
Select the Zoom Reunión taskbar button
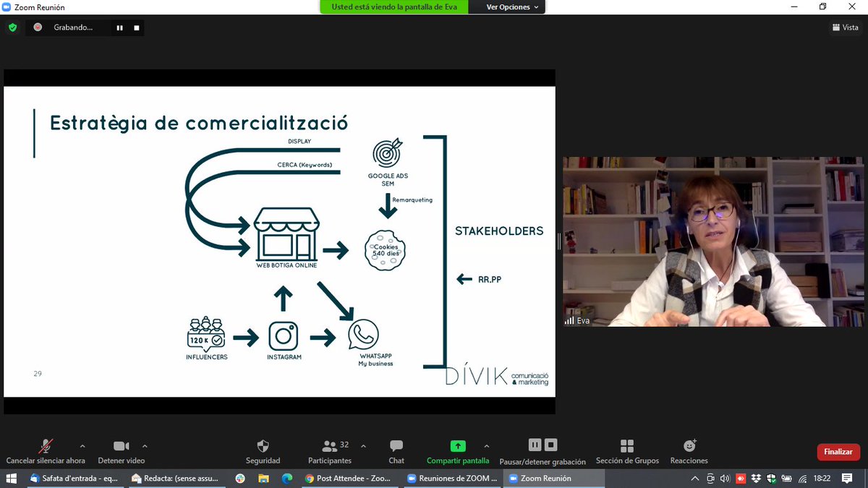[555, 479]
